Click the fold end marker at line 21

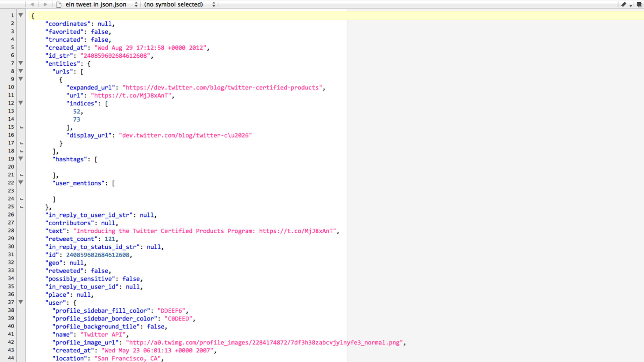click(x=21, y=175)
